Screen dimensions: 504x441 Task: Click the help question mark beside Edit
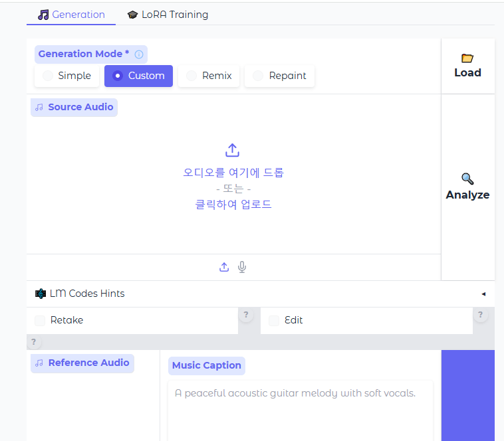click(480, 315)
